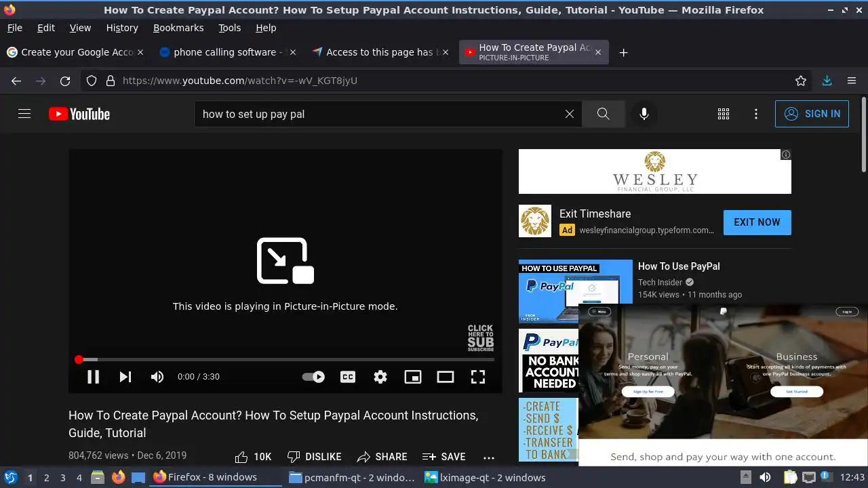Image resolution: width=868 pixels, height=488 pixels.
Task: Open the "How To Use PayPal" video title
Action: pyautogui.click(x=679, y=266)
